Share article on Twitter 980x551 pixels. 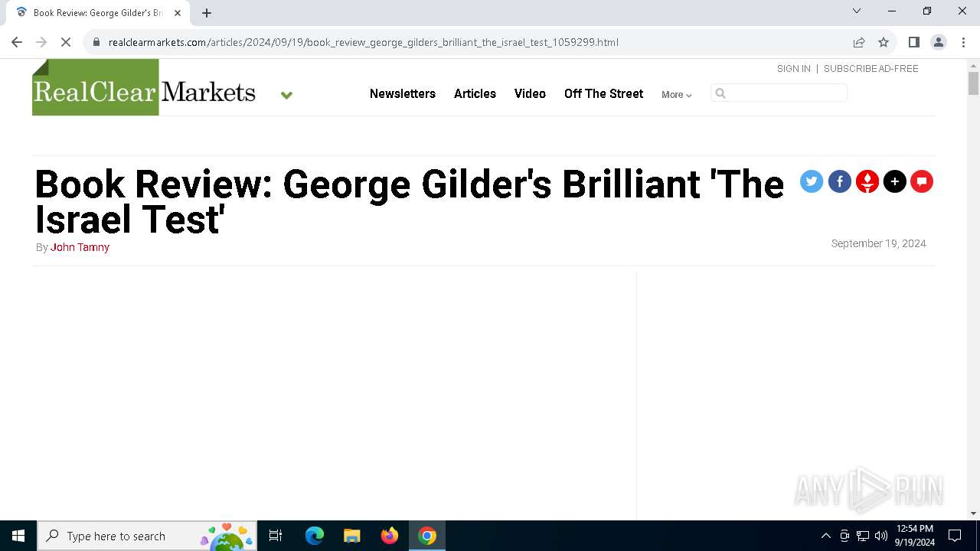click(x=812, y=181)
